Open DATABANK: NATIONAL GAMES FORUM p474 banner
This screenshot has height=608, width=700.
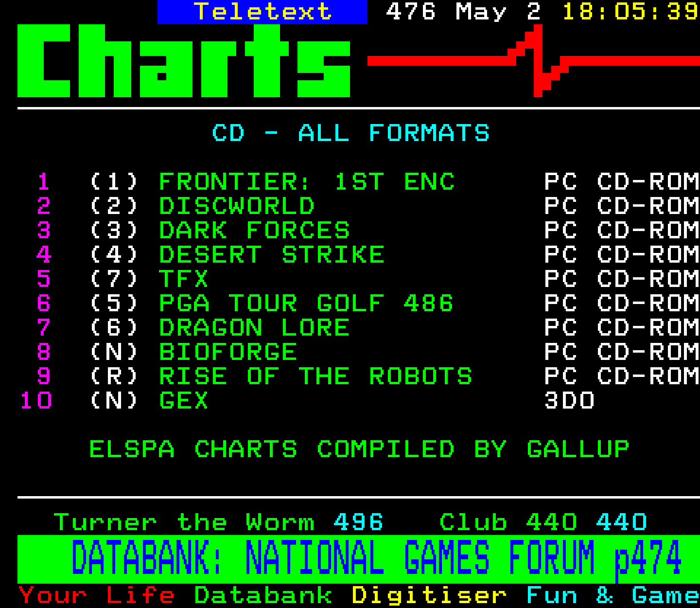coord(358,559)
